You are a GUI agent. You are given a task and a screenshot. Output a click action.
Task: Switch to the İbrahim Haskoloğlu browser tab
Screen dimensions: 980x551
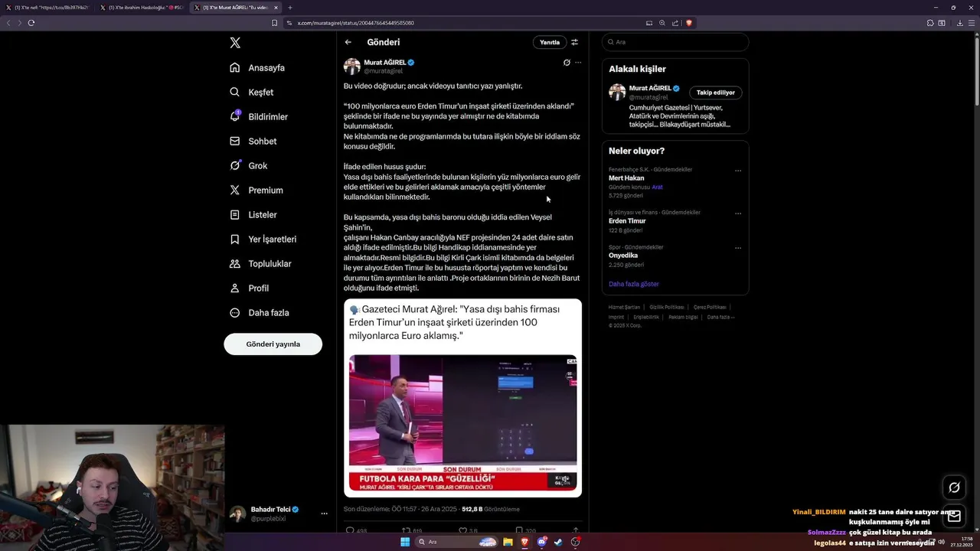[x=142, y=8]
